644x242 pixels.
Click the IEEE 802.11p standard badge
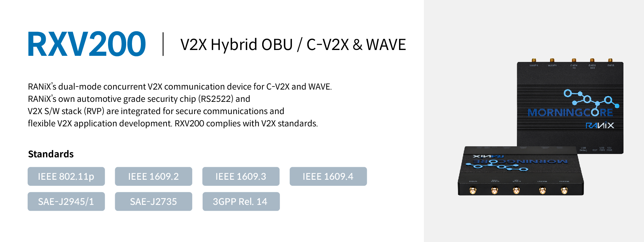tap(66, 176)
